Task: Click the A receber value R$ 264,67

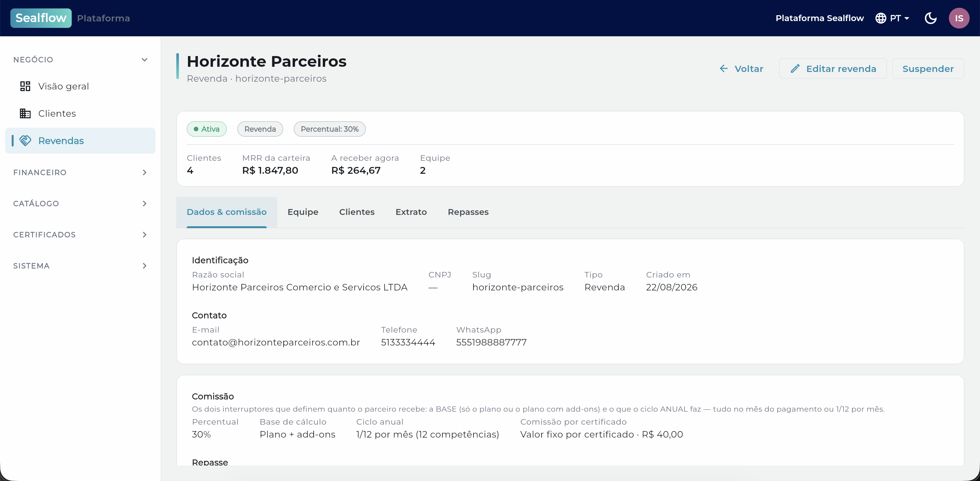Action: point(356,170)
